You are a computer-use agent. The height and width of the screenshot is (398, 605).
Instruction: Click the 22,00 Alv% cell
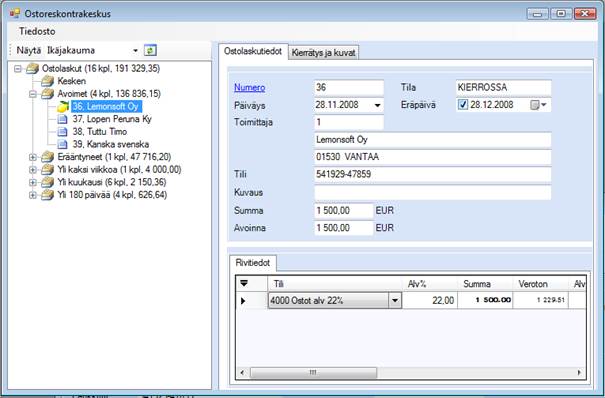click(x=429, y=300)
